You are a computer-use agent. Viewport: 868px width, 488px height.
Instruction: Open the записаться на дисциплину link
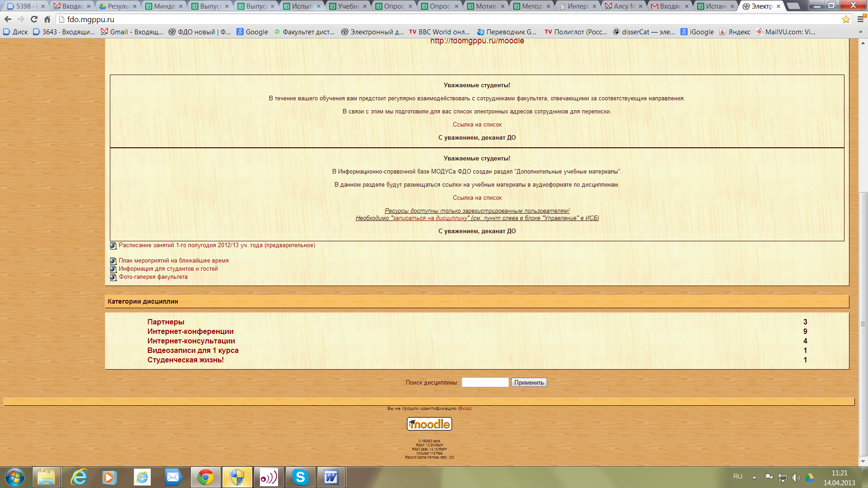(429, 218)
